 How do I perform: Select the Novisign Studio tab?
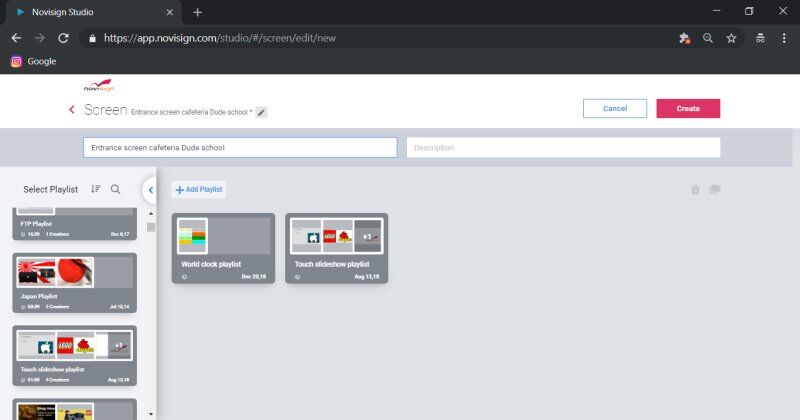(90, 12)
